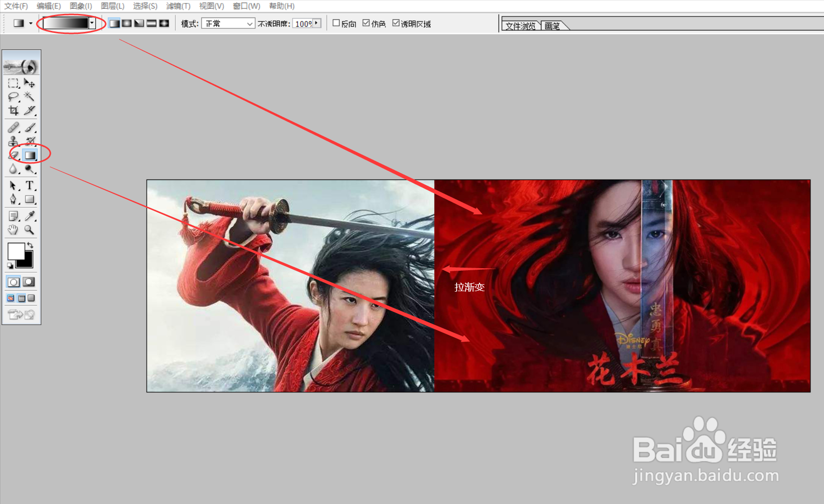Select the Dodge tool
This screenshot has width=824, height=504.
click(29, 169)
